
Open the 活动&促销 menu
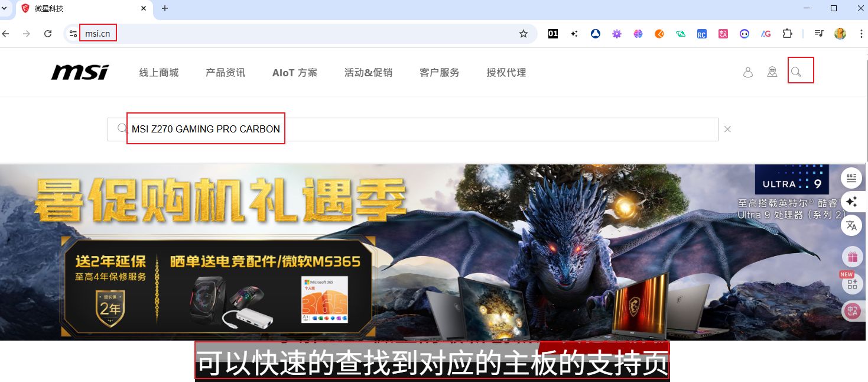pos(368,73)
